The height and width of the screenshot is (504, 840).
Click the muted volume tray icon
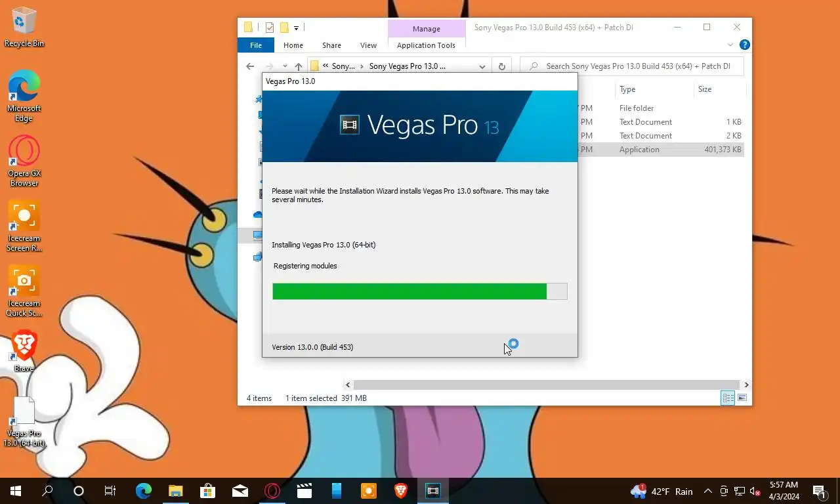[x=755, y=491]
